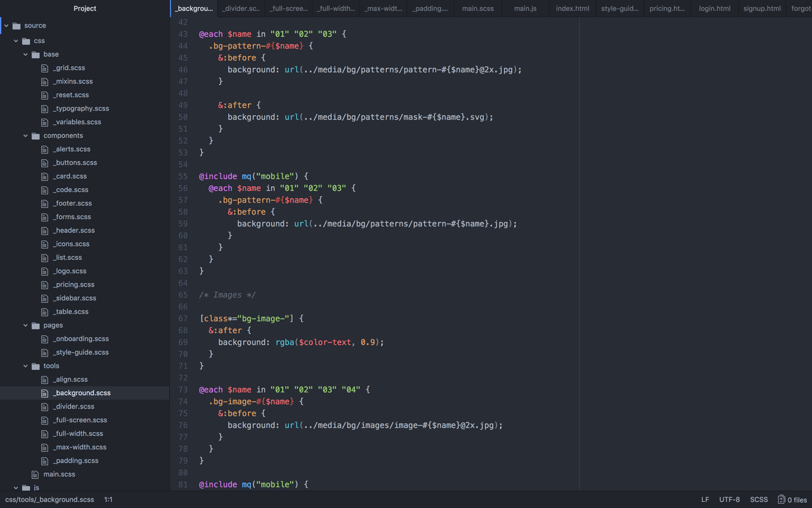
Task: Click the SCSS grammar indicator in status bar
Action: click(758, 500)
